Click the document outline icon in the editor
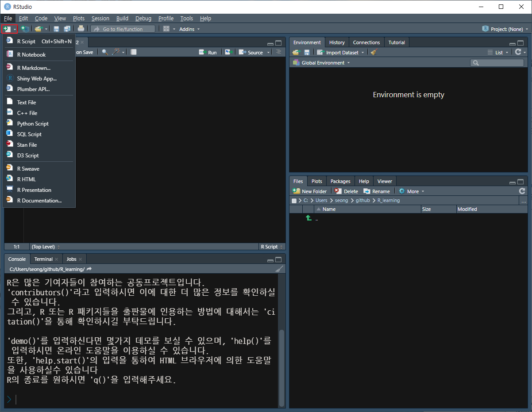Viewport: 532px width, 412px height. (278, 52)
